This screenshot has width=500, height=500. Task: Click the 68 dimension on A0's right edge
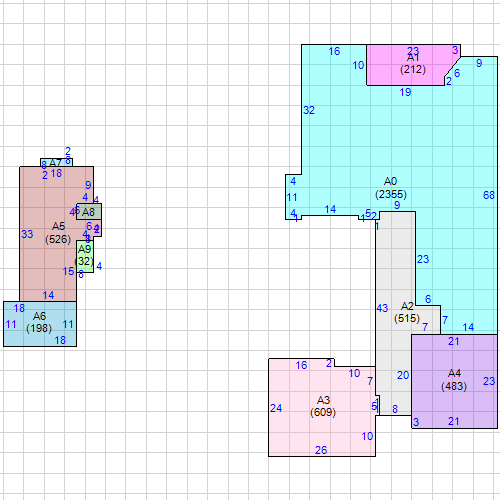[489, 195]
